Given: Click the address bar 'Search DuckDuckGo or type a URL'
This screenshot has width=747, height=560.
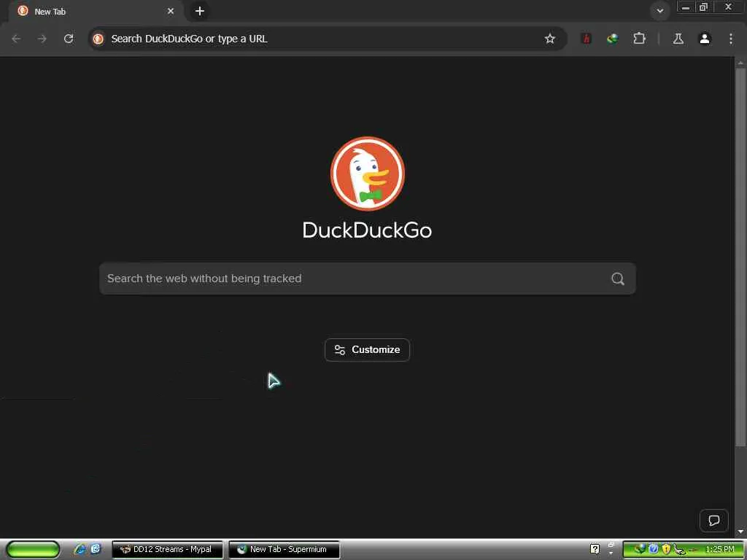Looking at the screenshot, I should [x=327, y=39].
